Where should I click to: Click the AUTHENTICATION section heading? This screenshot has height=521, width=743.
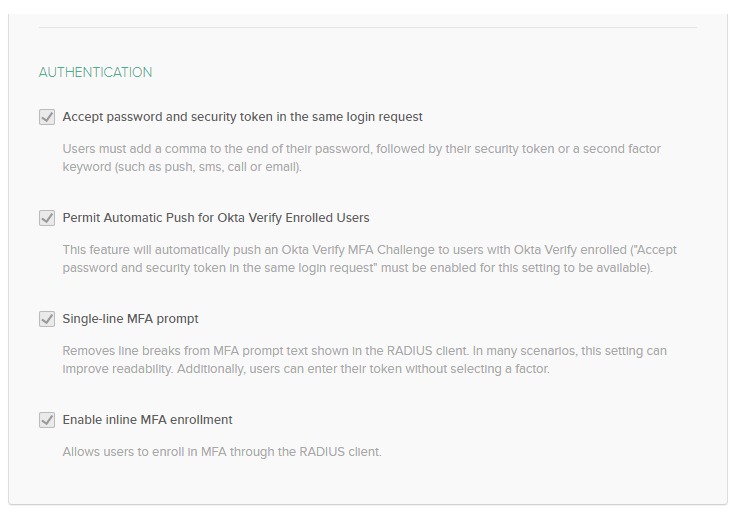tap(95, 72)
